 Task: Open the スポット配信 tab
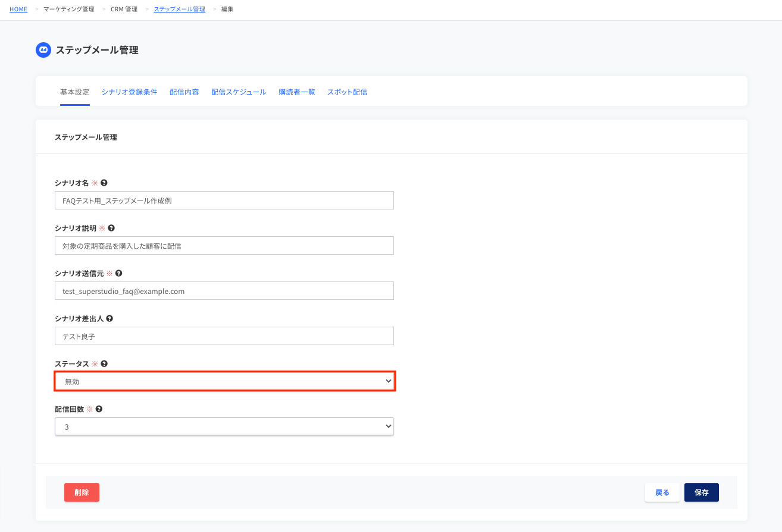(347, 92)
